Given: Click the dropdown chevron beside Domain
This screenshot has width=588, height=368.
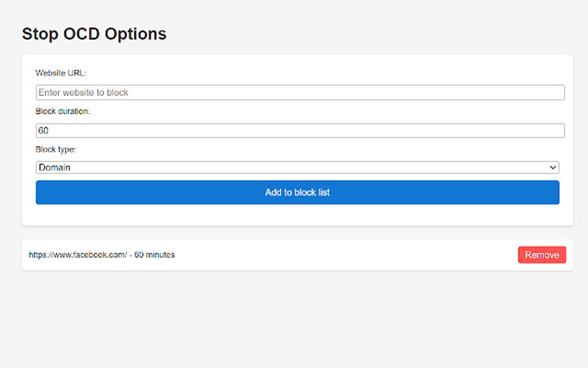Looking at the screenshot, I should click(555, 167).
